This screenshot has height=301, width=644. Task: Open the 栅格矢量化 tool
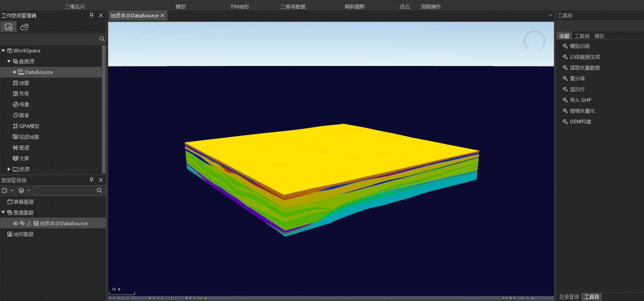pyautogui.click(x=582, y=111)
